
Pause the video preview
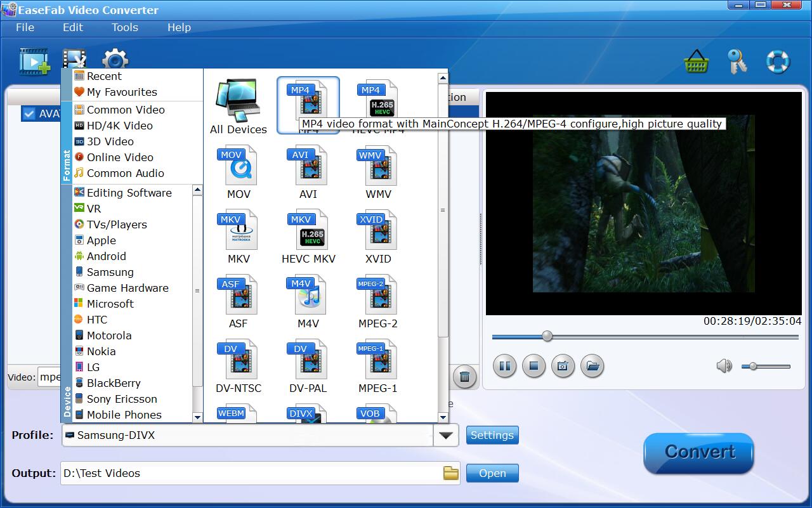point(504,366)
